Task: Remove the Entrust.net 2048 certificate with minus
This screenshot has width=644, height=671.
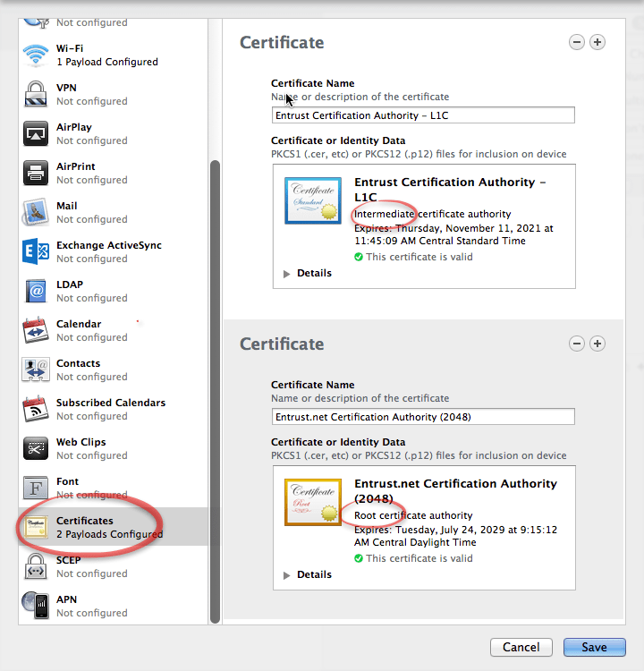Action: tap(576, 344)
